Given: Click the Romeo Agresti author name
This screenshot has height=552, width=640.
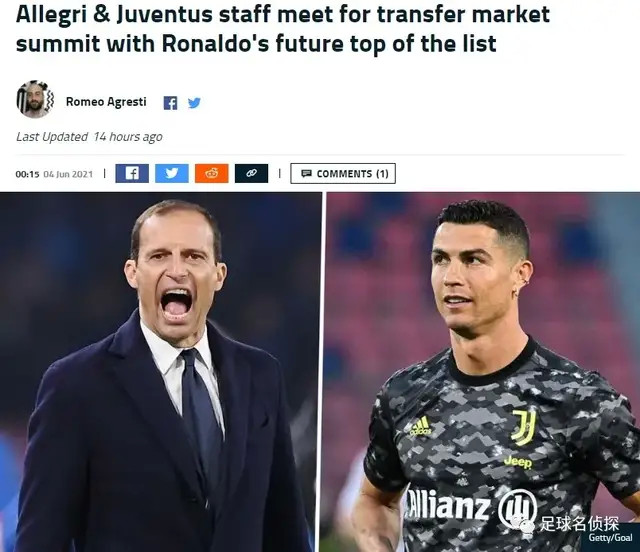Looking at the screenshot, I should pos(106,102).
